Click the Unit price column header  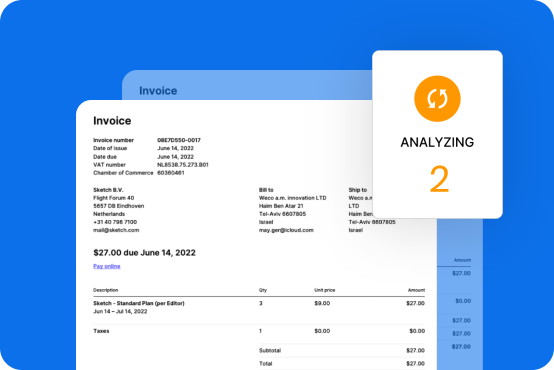point(325,290)
